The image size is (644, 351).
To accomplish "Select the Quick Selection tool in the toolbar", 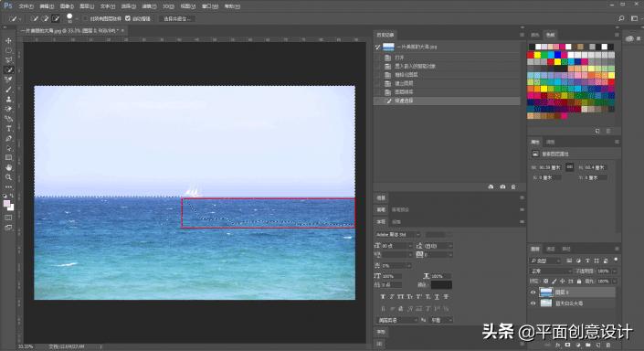I will click(8, 70).
